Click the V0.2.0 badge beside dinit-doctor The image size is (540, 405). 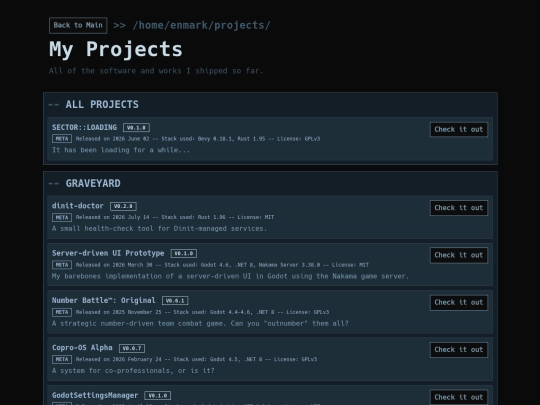click(x=123, y=206)
